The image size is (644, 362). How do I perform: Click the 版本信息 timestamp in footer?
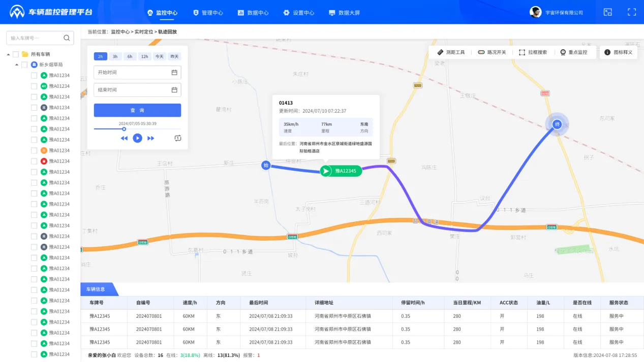tap(605, 355)
